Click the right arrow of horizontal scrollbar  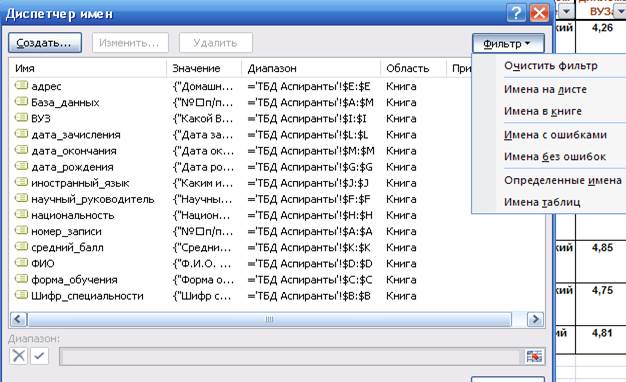[x=535, y=319]
